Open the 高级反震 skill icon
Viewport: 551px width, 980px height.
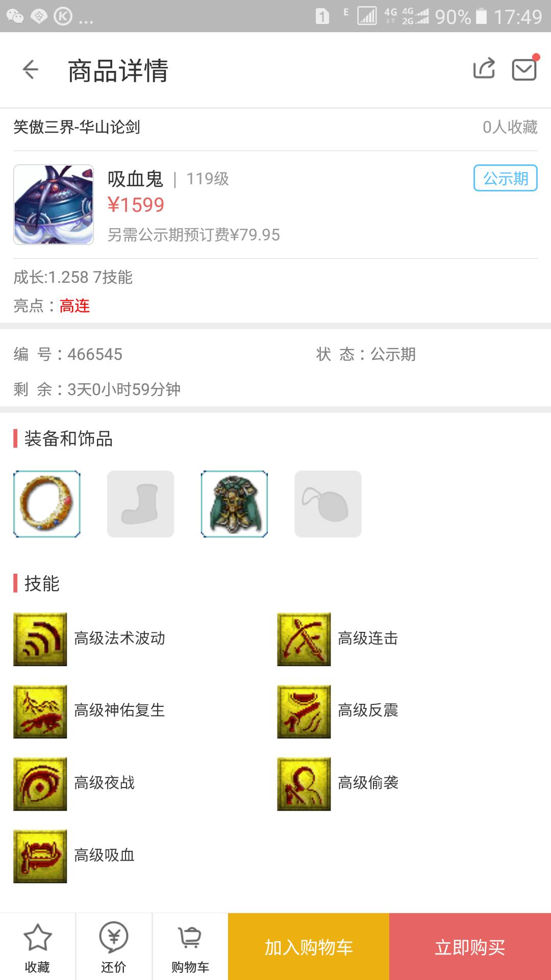click(304, 712)
